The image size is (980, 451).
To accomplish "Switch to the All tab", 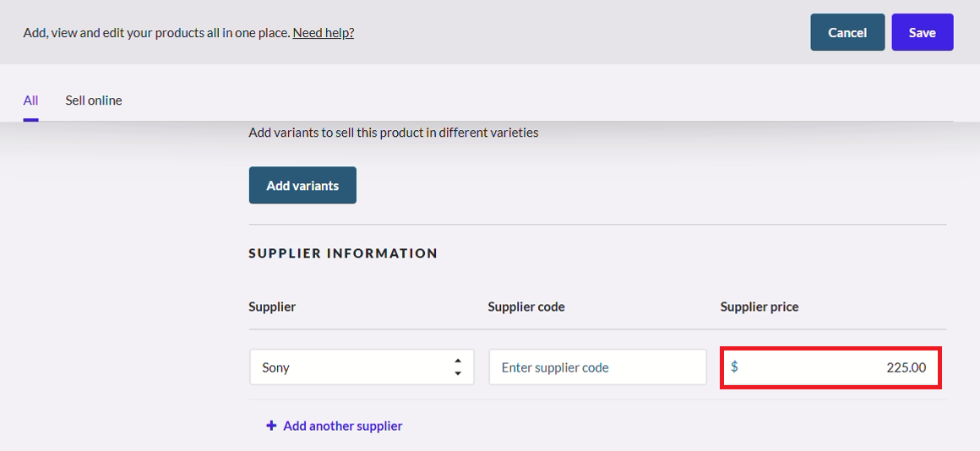I will coord(30,100).
